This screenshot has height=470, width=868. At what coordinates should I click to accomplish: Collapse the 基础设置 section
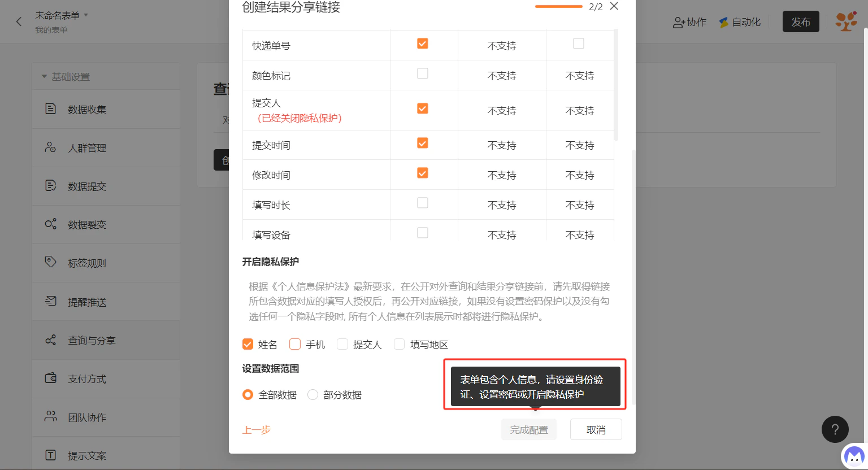44,76
